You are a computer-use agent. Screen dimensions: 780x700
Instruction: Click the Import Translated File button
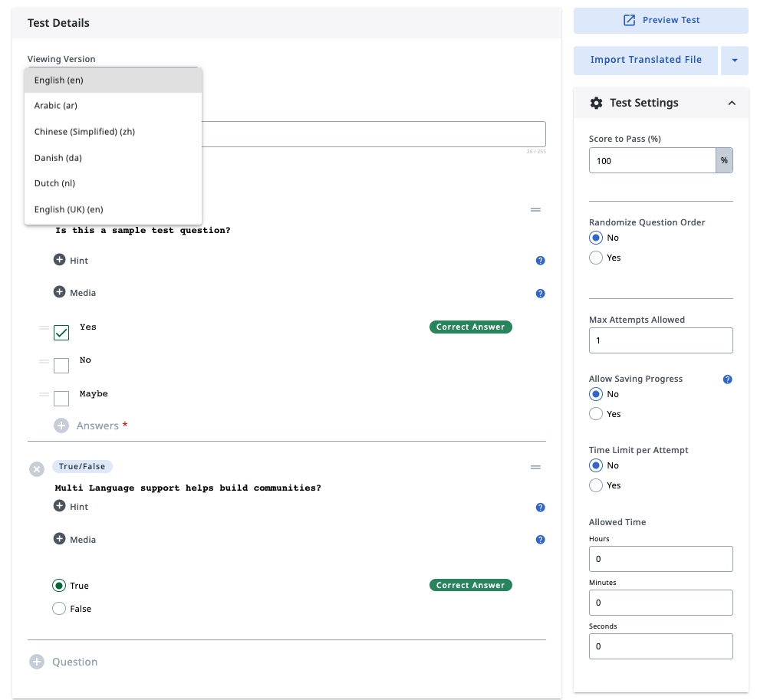(646, 61)
